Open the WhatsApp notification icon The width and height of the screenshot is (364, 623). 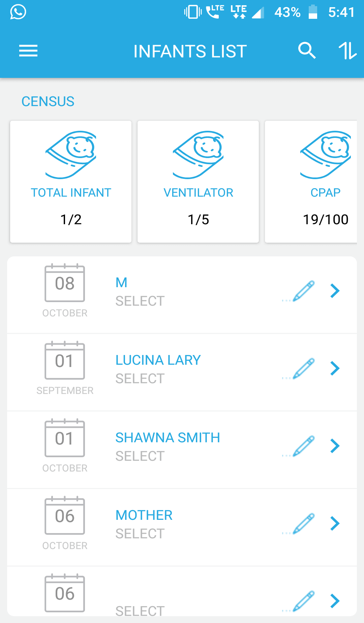(x=18, y=12)
